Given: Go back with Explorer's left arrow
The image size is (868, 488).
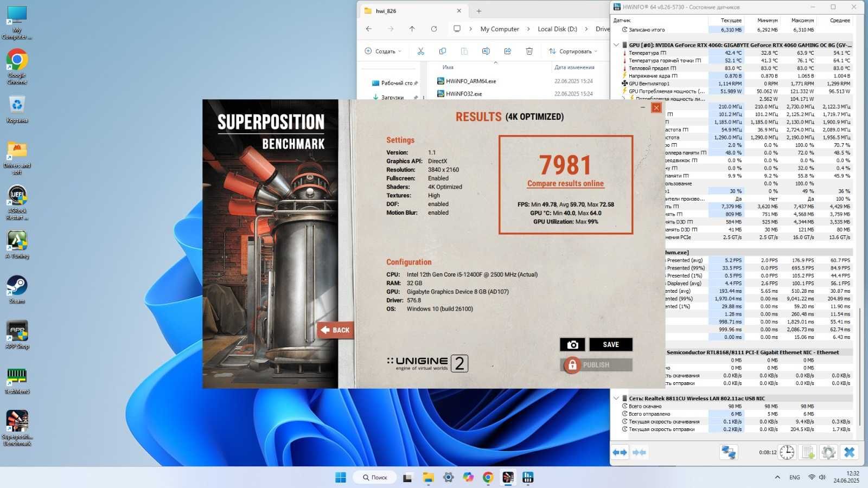Looking at the screenshot, I should point(369,29).
